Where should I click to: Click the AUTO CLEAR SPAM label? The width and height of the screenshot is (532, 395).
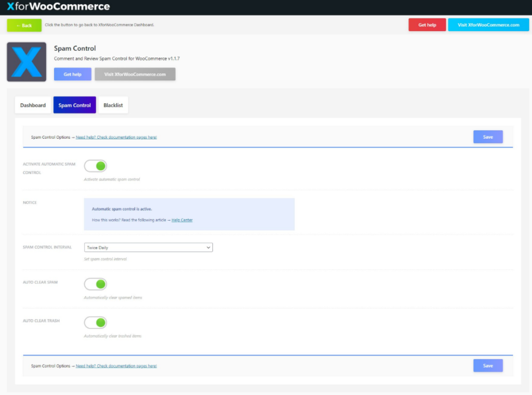coord(40,282)
